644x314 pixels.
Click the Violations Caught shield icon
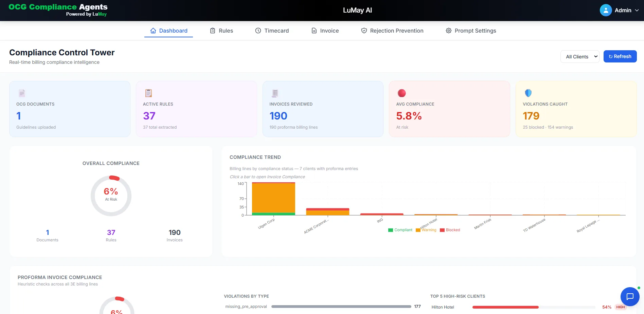tap(528, 93)
